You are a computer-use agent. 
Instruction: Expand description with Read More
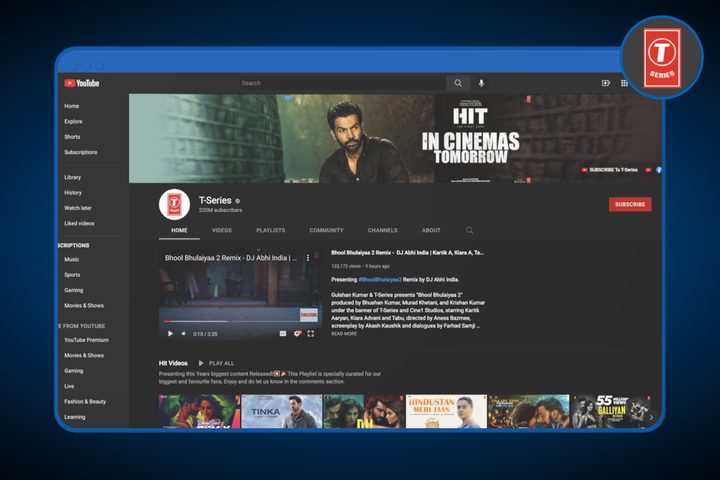344,333
